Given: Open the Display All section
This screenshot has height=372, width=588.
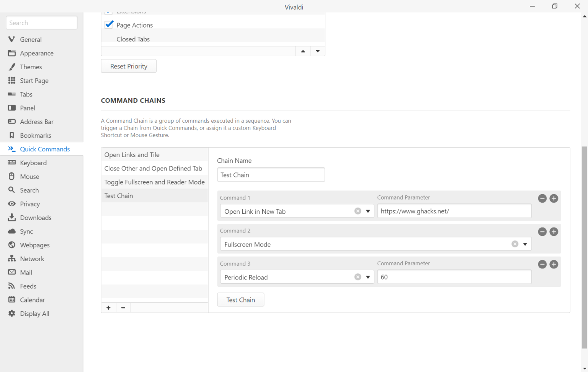Looking at the screenshot, I should pos(34,313).
